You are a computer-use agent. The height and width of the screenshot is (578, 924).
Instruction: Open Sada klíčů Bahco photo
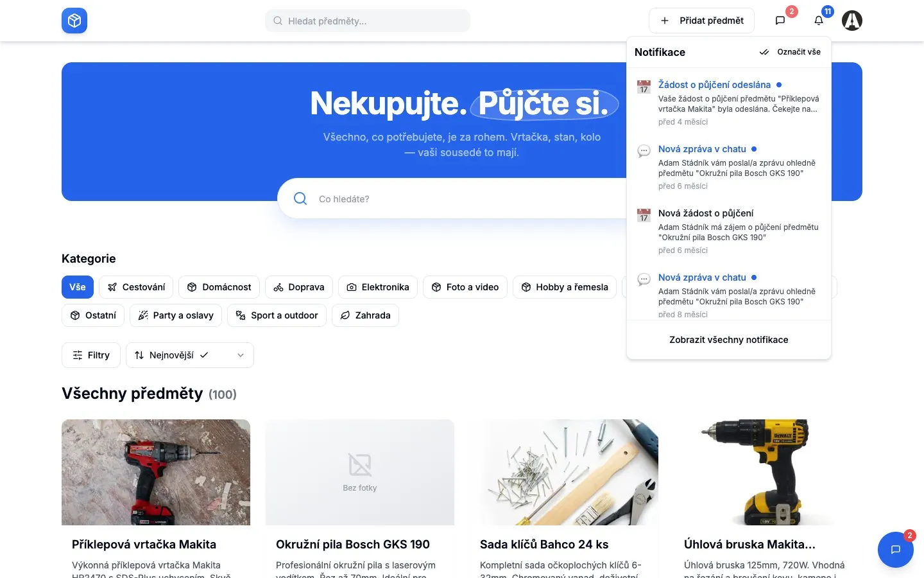tap(564, 472)
